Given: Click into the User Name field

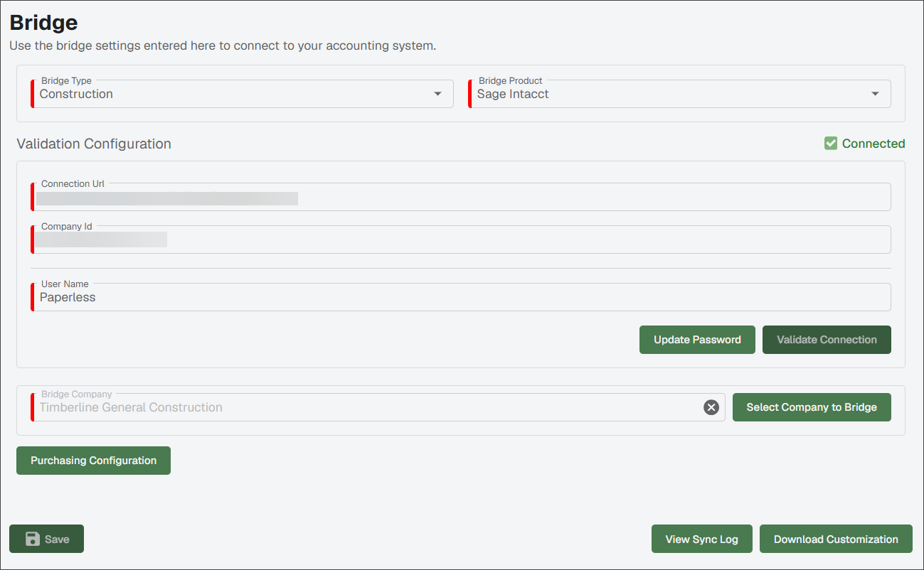Looking at the screenshot, I should pyautogui.click(x=461, y=297).
